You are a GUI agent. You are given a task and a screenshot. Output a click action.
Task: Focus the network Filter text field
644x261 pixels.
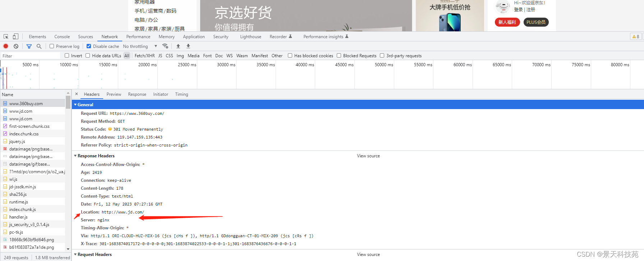click(30, 56)
